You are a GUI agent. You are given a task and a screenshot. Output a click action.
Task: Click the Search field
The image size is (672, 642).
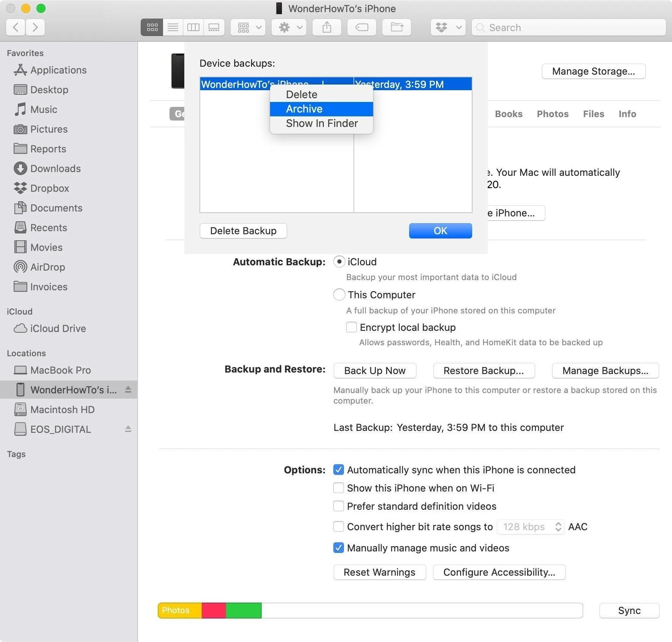pyautogui.click(x=569, y=27)
